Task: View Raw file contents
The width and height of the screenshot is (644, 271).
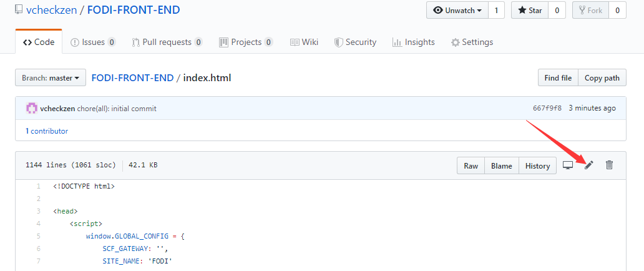Action: pyautogui.click(x=471, y=165)
